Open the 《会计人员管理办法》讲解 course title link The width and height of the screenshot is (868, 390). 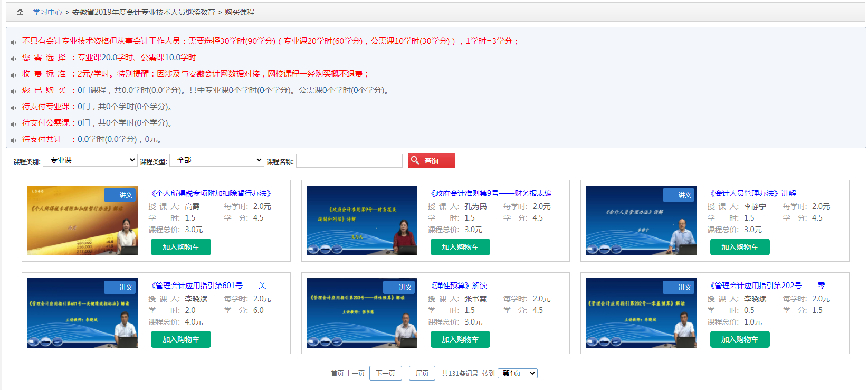pyautogui.click(x=752, y=194)
